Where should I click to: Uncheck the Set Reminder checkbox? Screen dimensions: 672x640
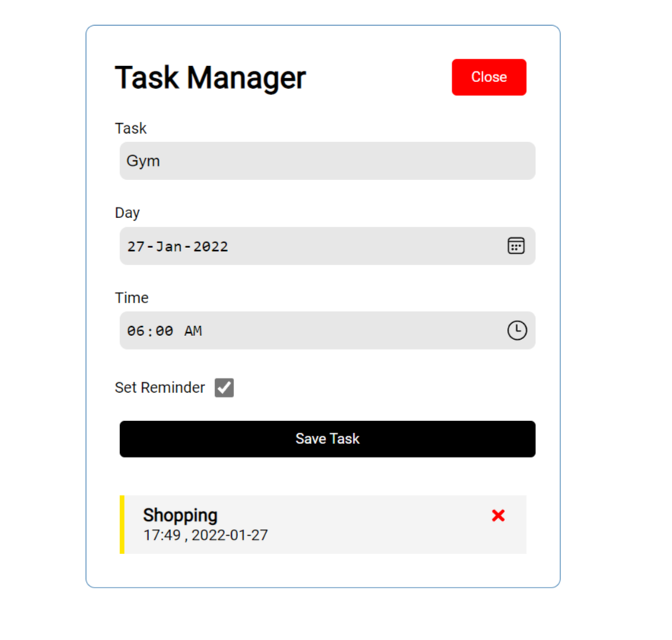coord(224,388)
